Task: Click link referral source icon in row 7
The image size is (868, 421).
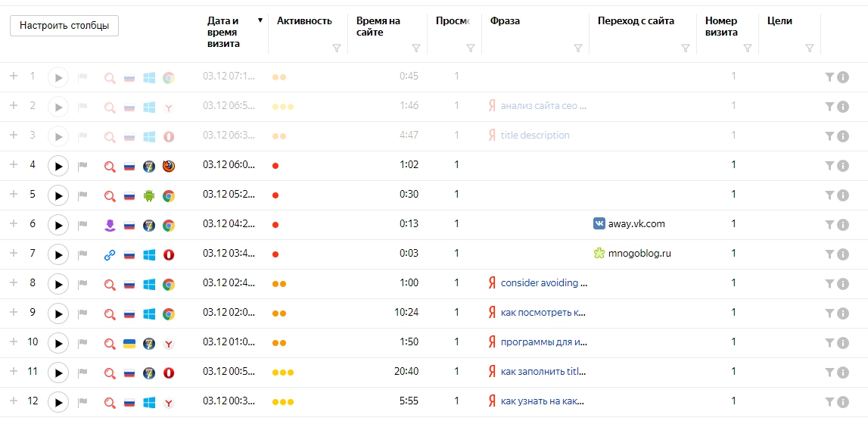Action: 110,255
